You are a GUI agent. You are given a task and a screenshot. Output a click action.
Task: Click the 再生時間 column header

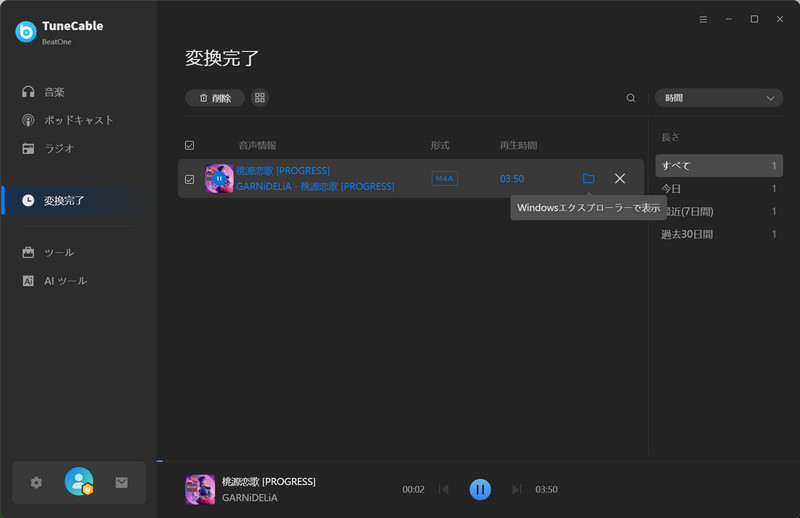click(518, 145)
